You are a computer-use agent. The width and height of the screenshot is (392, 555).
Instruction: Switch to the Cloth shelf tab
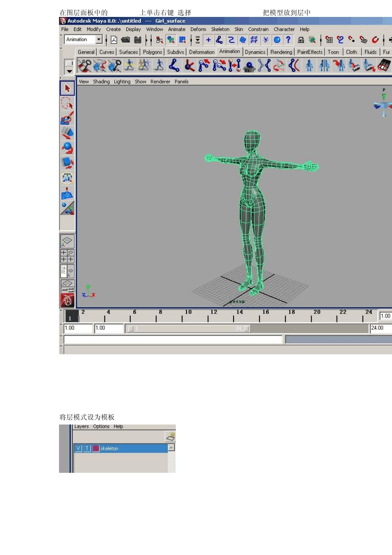(x=352, y=52)
